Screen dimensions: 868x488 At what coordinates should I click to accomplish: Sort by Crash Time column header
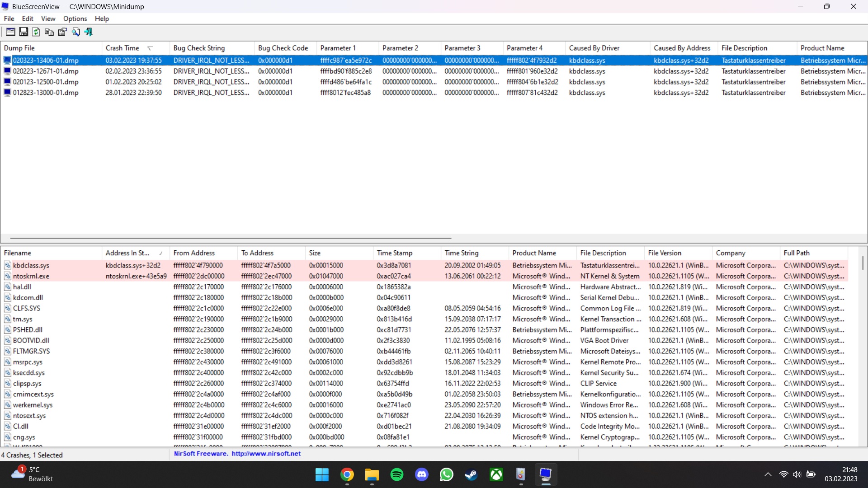coord(123,48)
